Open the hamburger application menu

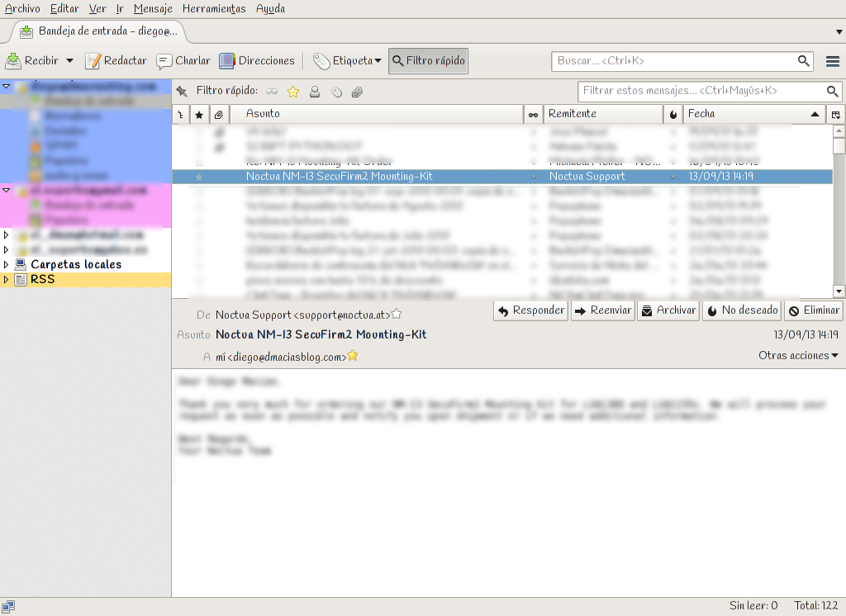coord(833,61)
